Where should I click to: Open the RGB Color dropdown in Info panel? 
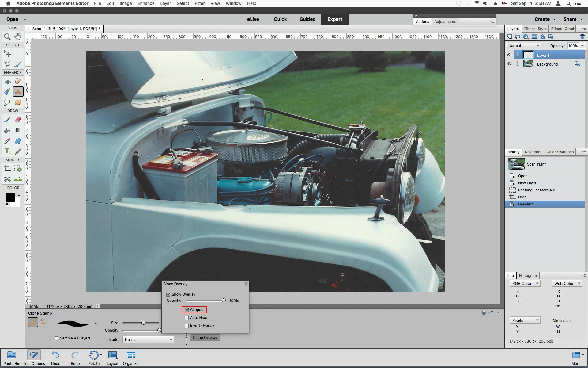point(525,284)
